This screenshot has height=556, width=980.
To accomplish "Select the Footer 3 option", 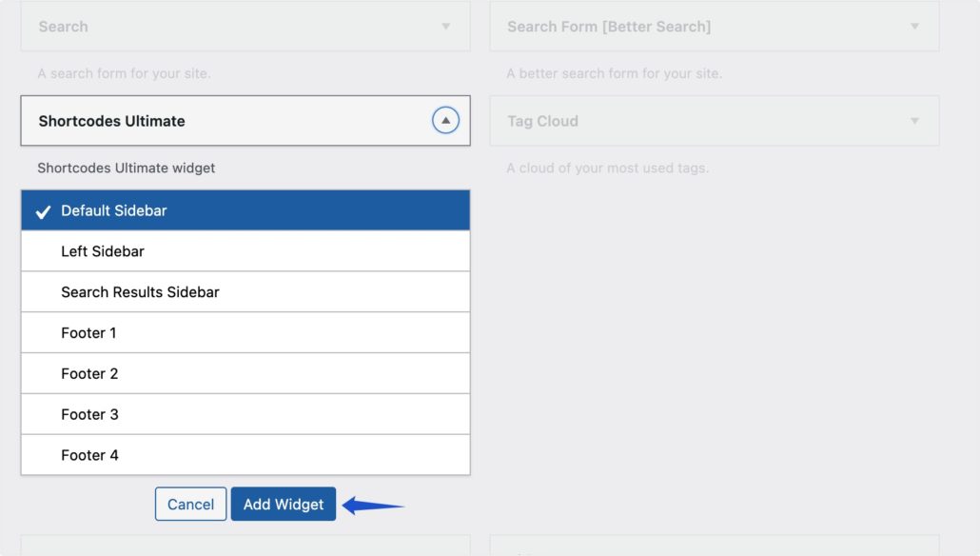I will pos(89,415).
